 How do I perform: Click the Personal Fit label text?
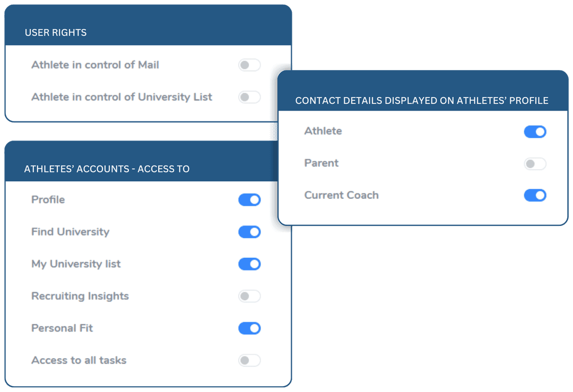pyautogui.click(x=62, y=328)
